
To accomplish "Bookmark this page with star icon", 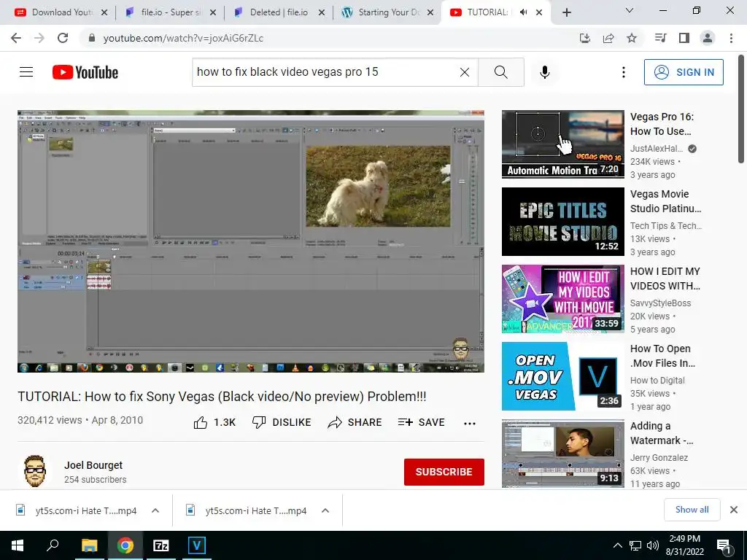I will point(632,38).
